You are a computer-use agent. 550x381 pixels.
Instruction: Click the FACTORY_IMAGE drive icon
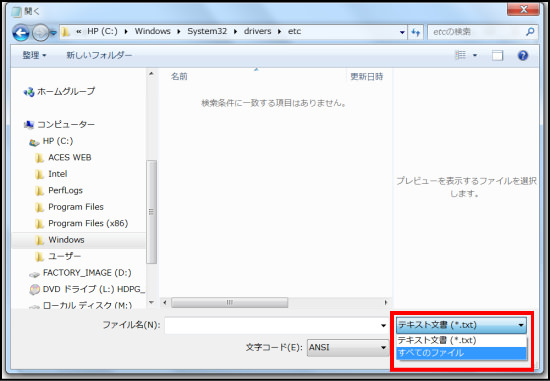[34, 274]
